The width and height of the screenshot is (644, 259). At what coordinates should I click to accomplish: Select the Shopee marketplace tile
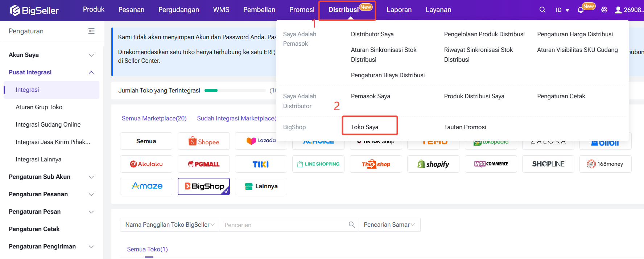coord(204,141)
